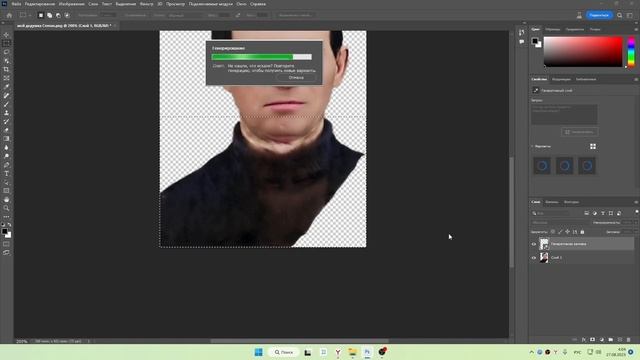Screen dimensions: 640x360
Task: Cancel generation with the Отмена button
Action: point(296,78)
